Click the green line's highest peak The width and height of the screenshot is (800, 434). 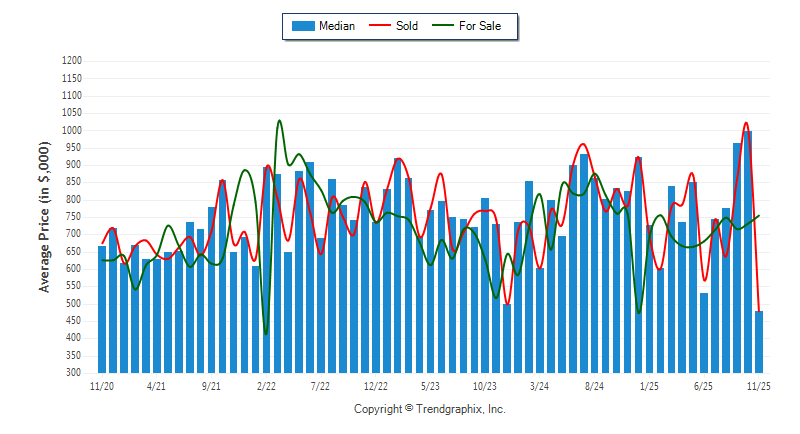click(x=279, y=121)
